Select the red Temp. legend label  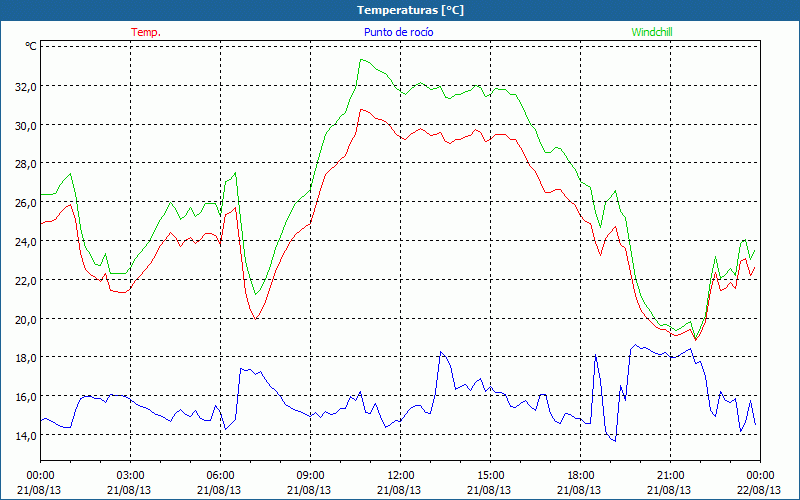146,32
